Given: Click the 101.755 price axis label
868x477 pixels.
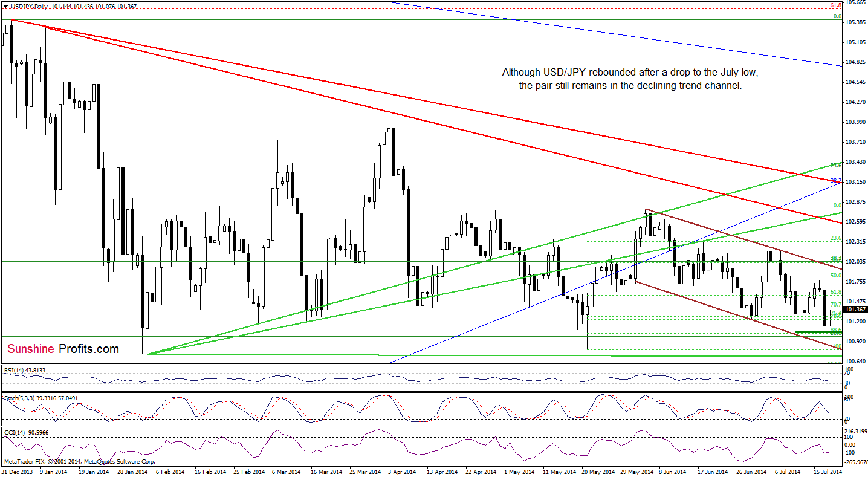Looking at the screenshot, I should pyautogui.click(x=855, y=282).
